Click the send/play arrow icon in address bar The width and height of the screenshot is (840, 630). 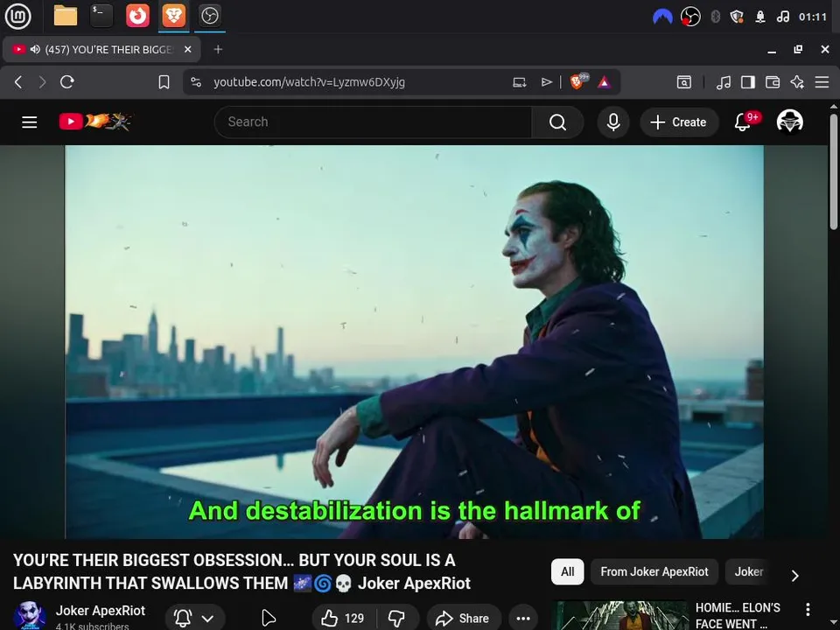tap(546, 82)
